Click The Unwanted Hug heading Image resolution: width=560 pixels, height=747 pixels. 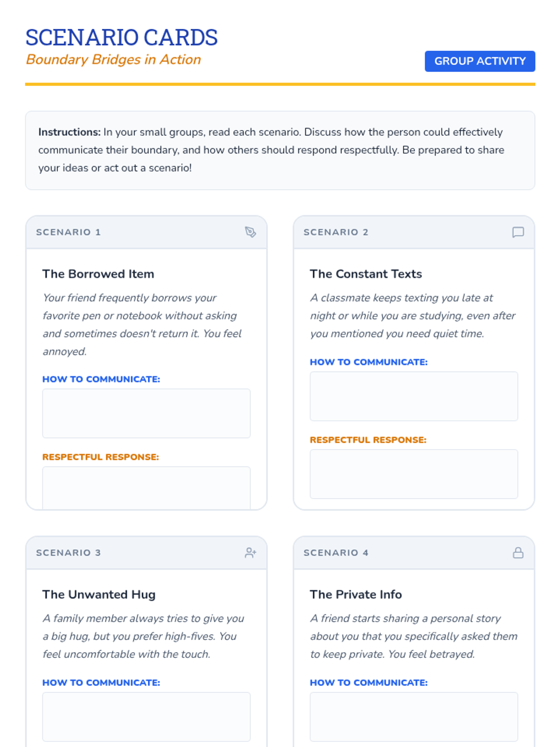click(99, 594)
